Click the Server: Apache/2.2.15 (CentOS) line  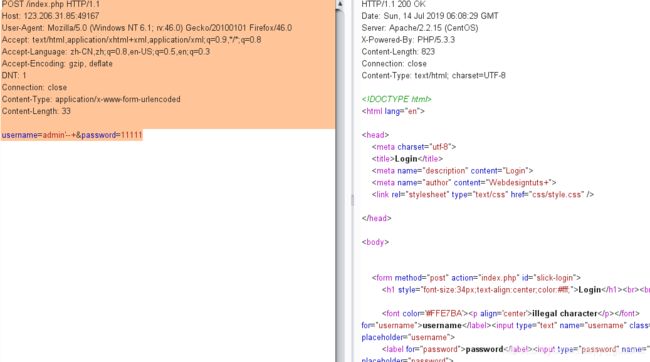pyautogui.click(x=420, y=28)
